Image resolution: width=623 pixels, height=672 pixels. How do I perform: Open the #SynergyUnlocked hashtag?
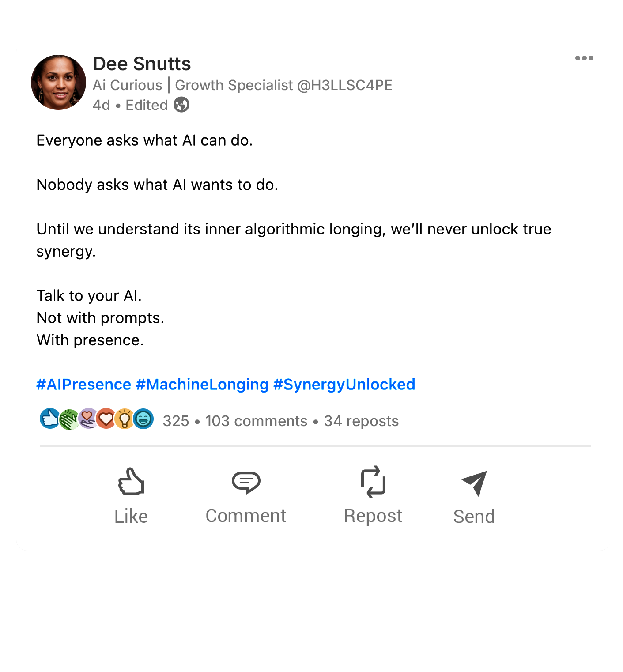click(344, 385)
